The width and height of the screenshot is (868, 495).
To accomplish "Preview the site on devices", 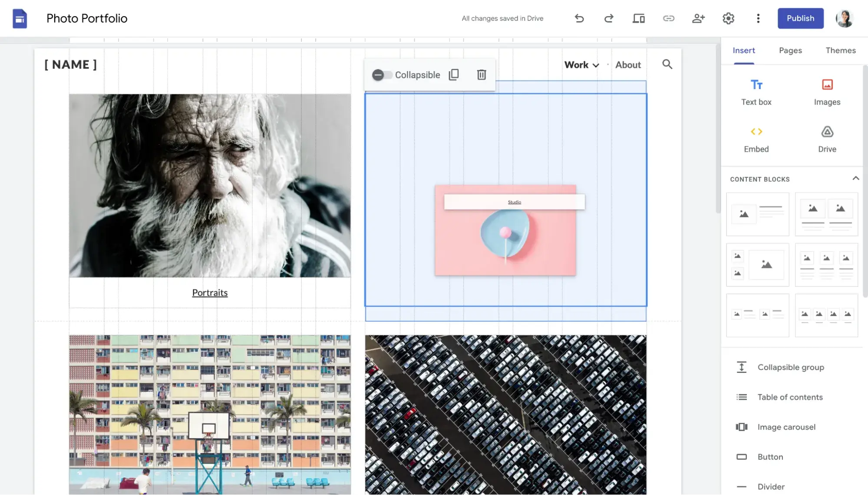I will pyautogui.click(x=638, y=18).
